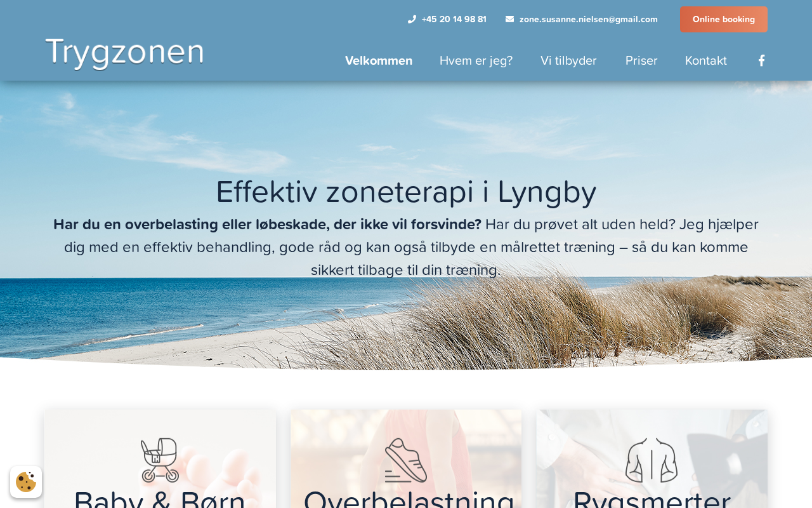Click the phone icon in the header
Screen dimensions: 812x508
tap(412, 19)
